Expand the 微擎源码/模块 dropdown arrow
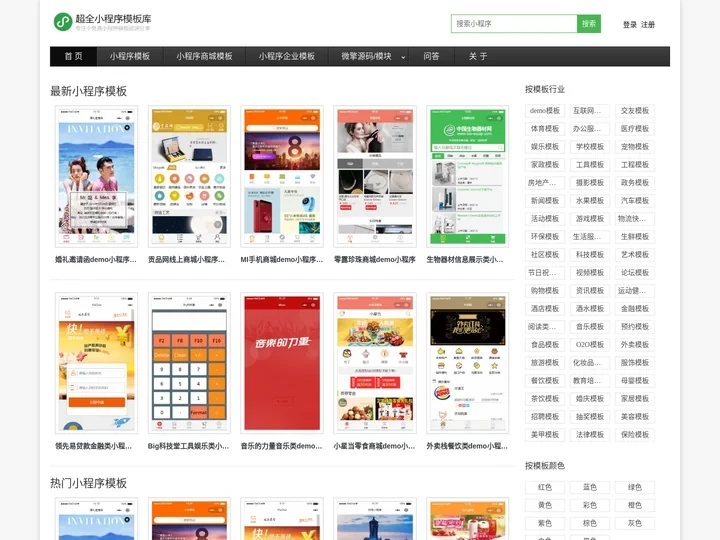The width and height of the screenshot is (720, 540). point(403,57)
